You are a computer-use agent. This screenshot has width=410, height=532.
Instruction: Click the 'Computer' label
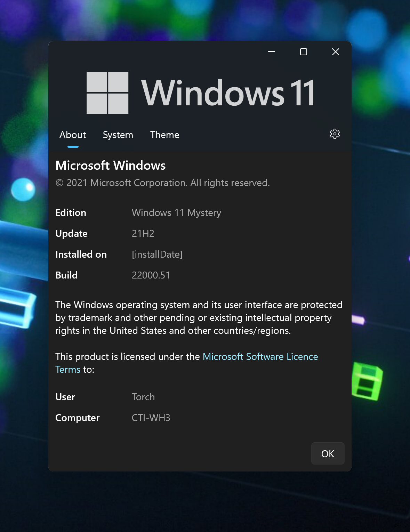click(x=78, y=418)
